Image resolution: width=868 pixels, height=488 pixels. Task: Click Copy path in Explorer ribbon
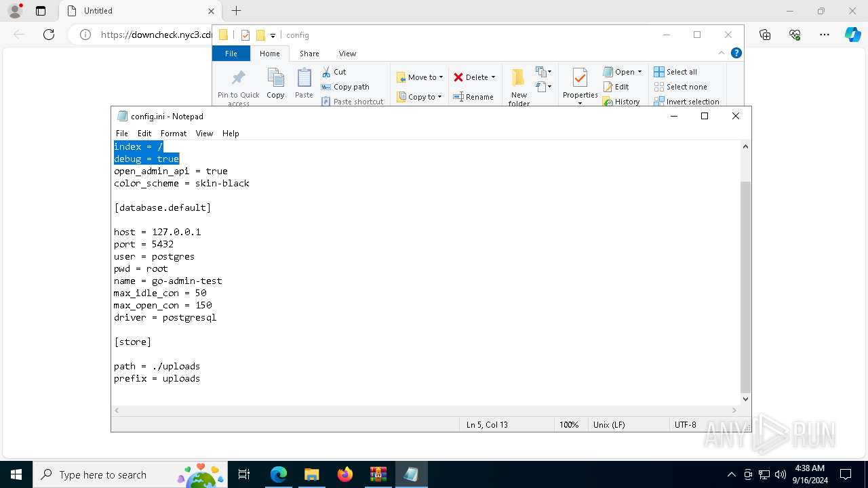coord(345,87)
